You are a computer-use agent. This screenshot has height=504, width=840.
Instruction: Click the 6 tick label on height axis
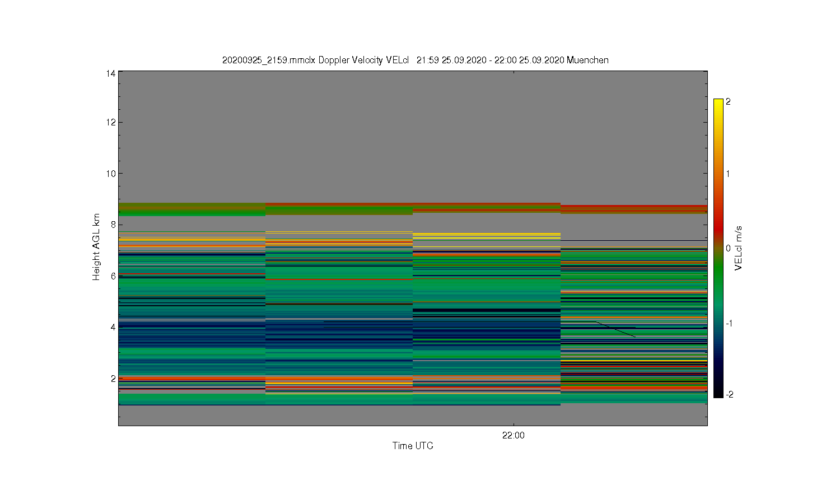point(113,276)
